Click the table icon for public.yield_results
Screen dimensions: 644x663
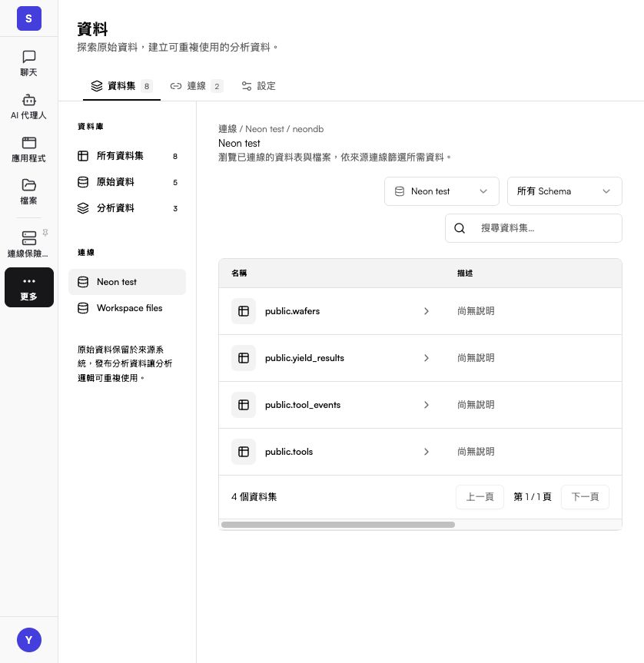pyautogui.click(x=244, y=358)
